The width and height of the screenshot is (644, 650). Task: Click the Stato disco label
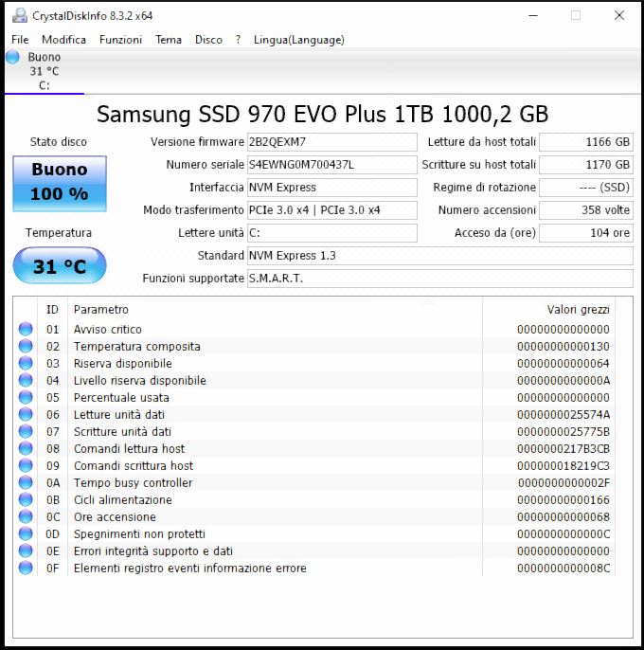pyautogui.click(x=59, y=142)
